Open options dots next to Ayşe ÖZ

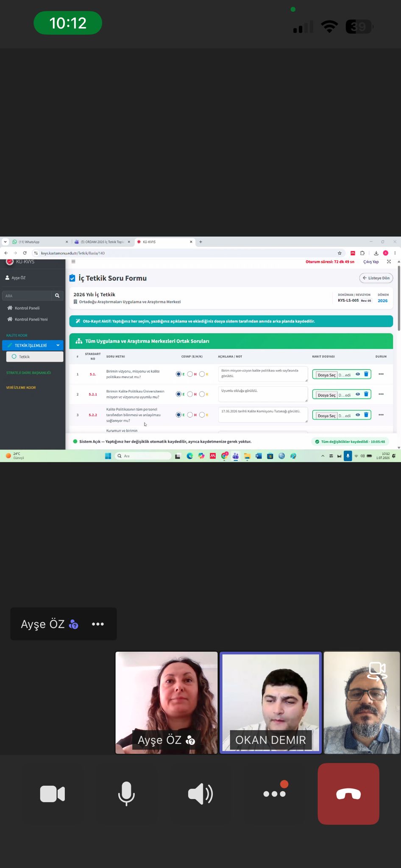point(98,624)
